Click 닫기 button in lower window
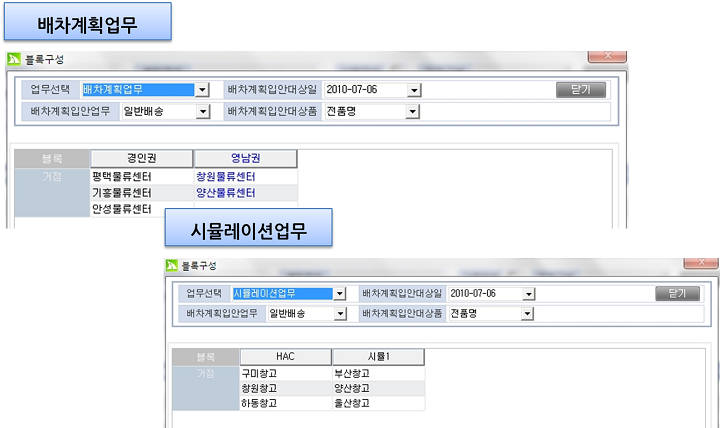Viewport: 720px width, 428px height. 677,293
